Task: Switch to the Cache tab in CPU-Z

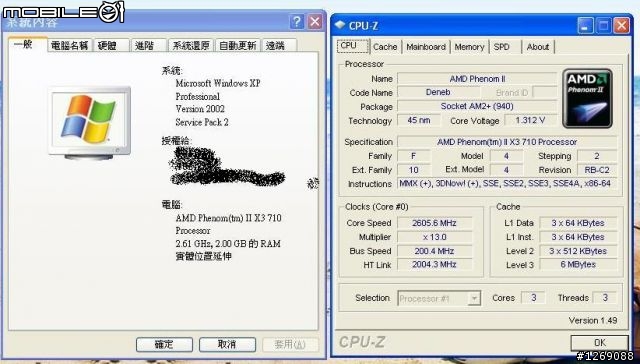Action: [385, 47]
